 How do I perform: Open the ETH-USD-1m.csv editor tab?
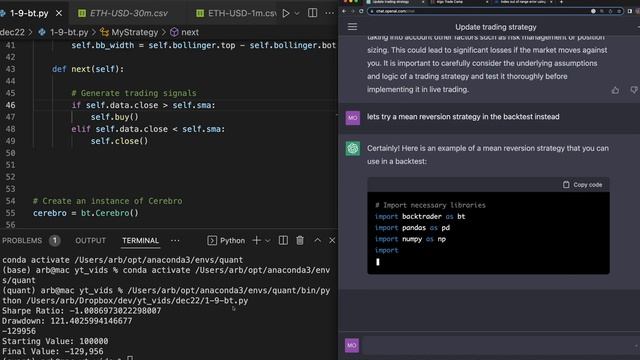coord(237,13)
